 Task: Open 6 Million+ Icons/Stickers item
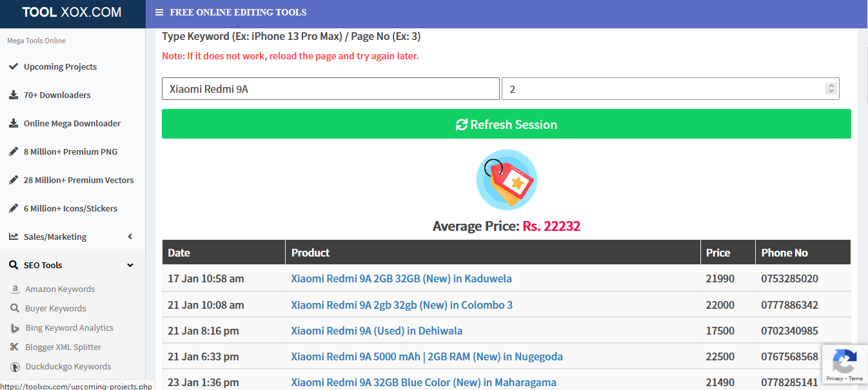(x=70, y=208)
